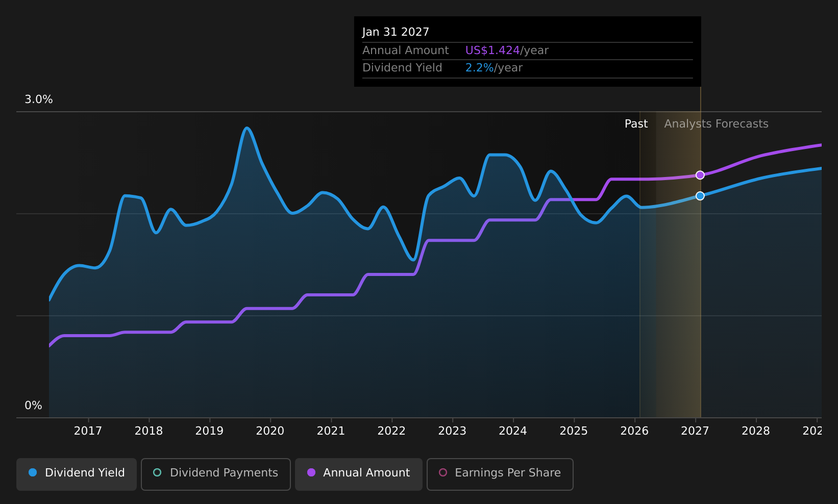Click the purple dot in Annual Amount legend

[311, 472]
